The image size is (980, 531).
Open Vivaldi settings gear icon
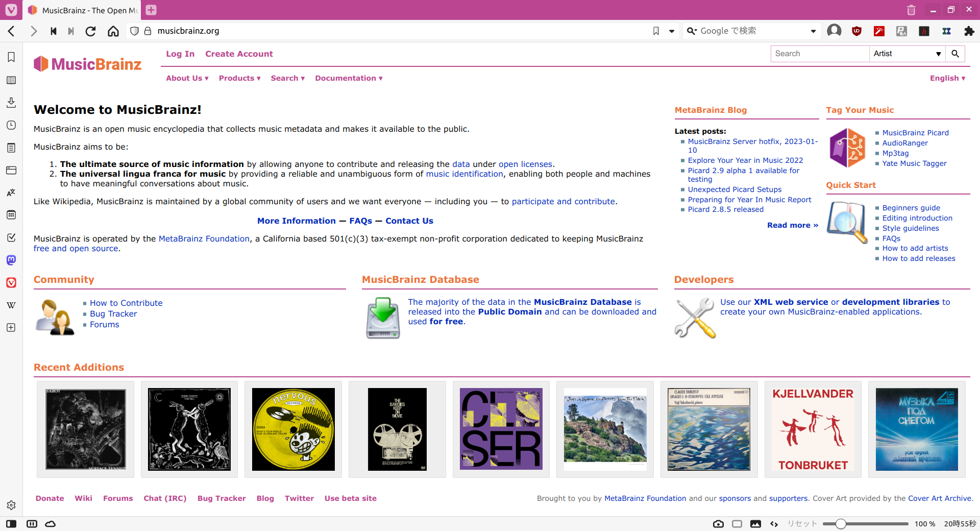coord(11,505)
